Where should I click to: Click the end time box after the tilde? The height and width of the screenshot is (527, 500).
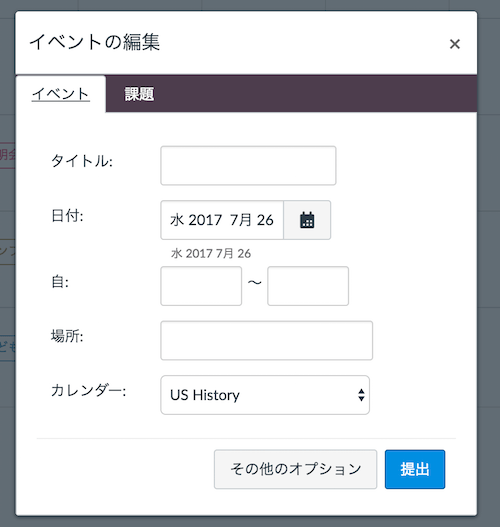308,286
